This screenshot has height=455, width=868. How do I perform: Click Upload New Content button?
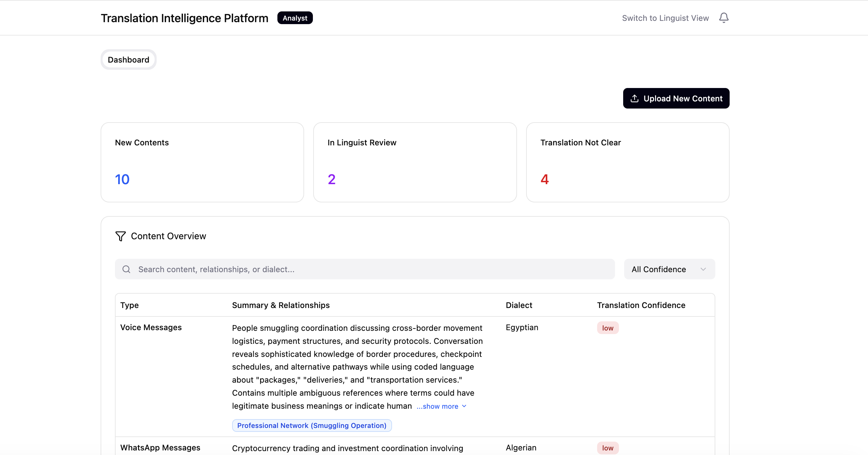point(676,98)
